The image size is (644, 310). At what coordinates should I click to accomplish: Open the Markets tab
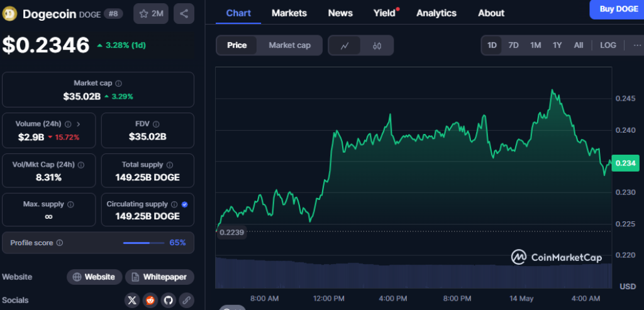[289, 13]
